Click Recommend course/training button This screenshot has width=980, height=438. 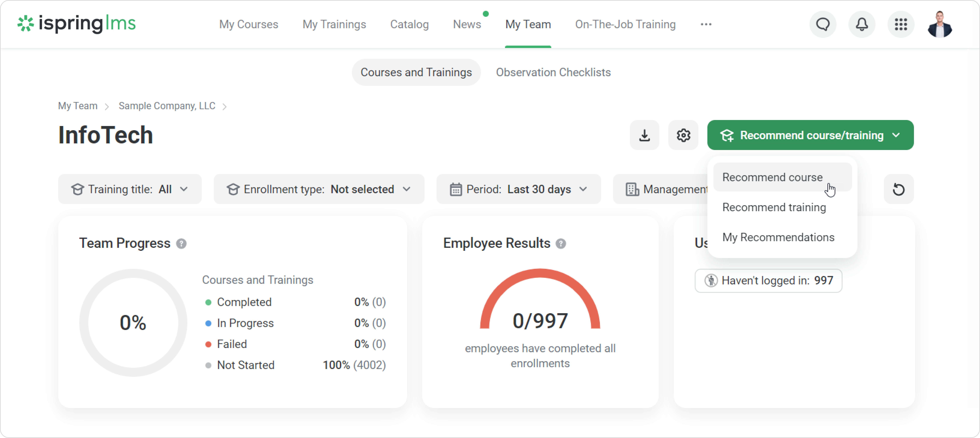(x=810, y=135)
